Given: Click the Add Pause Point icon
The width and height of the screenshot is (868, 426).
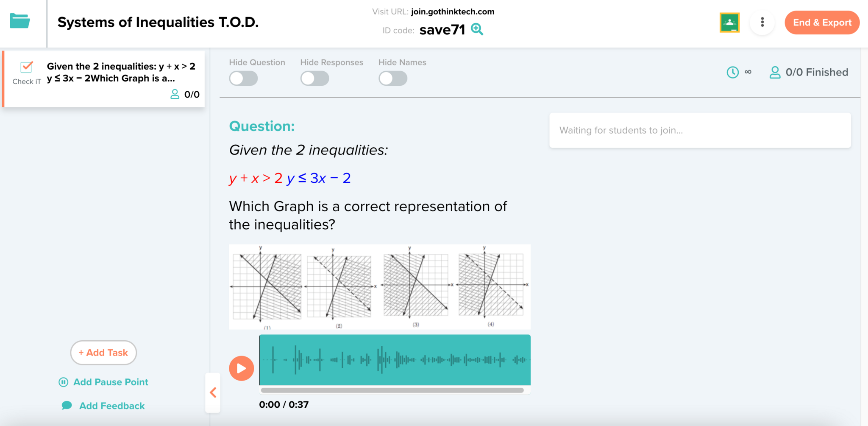Looking at the screenshot, I should click(x=63, y=382).
